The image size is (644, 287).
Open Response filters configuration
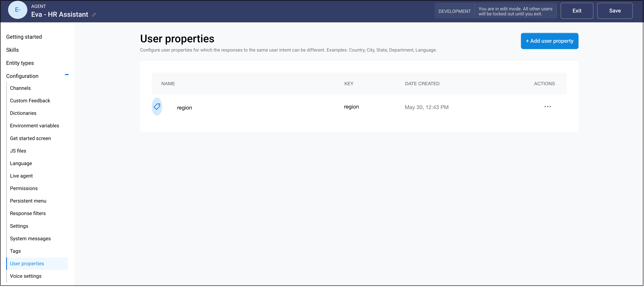point(28,213)
